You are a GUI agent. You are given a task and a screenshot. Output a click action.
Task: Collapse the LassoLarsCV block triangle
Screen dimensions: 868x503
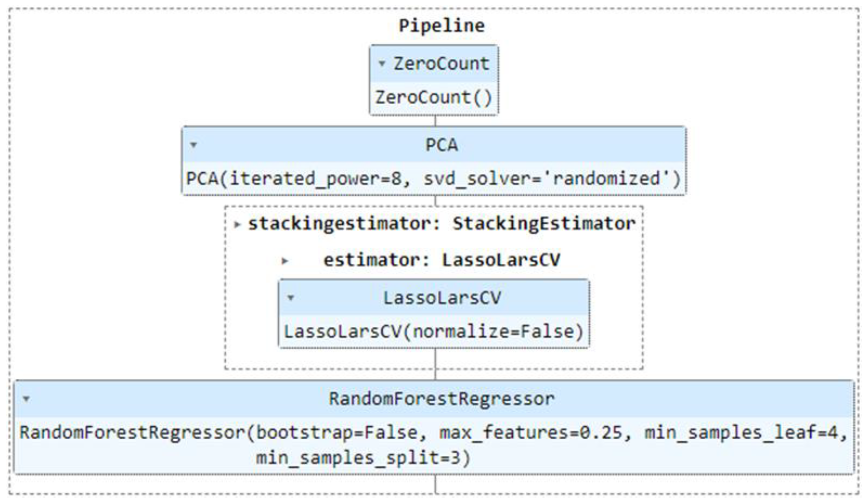click(x=291, y=297)
